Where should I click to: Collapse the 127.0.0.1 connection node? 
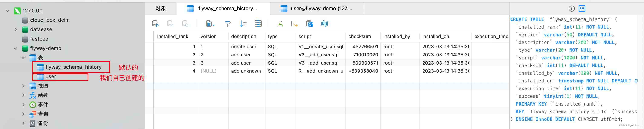8,11
